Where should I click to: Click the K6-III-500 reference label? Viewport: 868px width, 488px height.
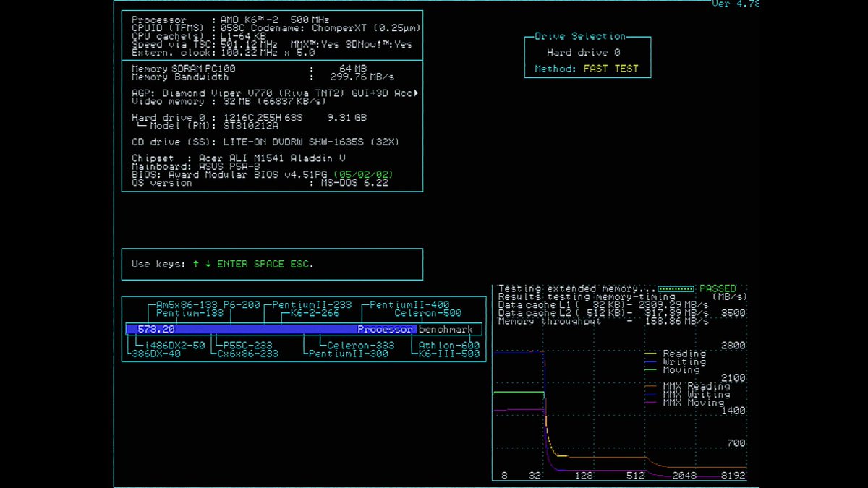coord(449,354)
